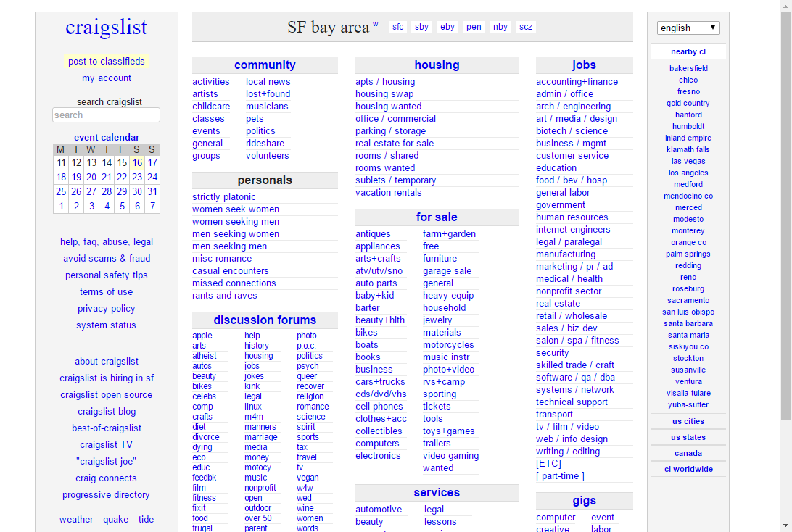The width and height of the screenshot is (792, 532).
Task: Open automotive services category
Action: click(x=379, y=510)
